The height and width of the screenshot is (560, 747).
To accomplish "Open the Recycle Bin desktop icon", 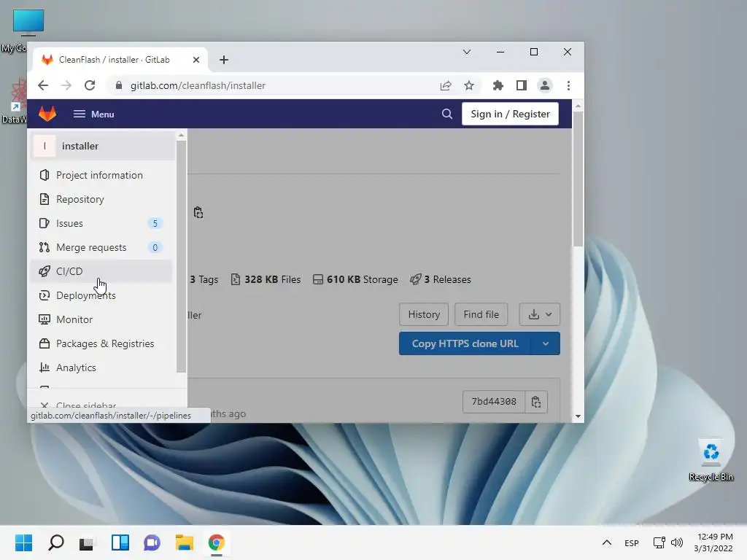I will point(711,459).
